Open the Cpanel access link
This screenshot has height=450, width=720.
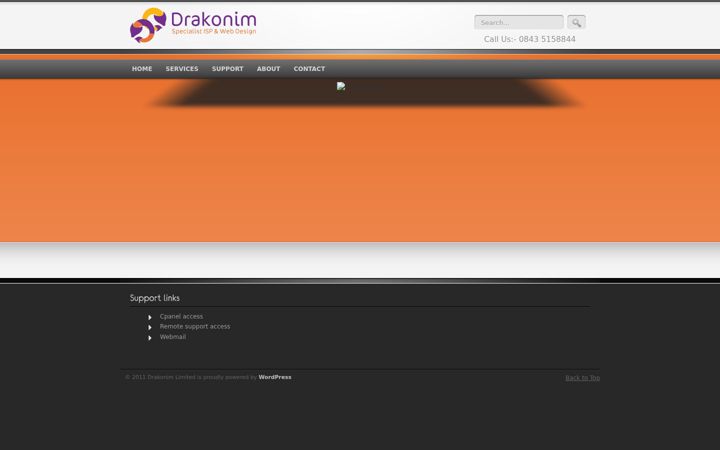pyautogui.click(x=181, y=316)
